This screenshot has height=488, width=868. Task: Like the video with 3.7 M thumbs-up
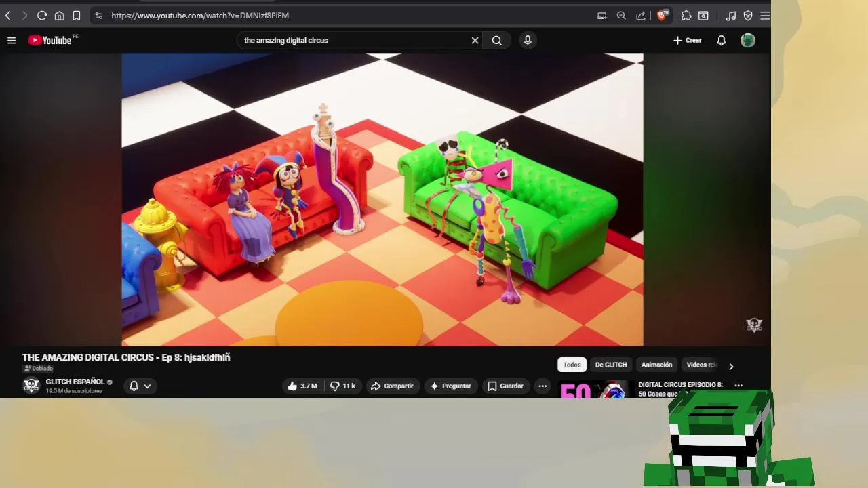coord(302,386)
